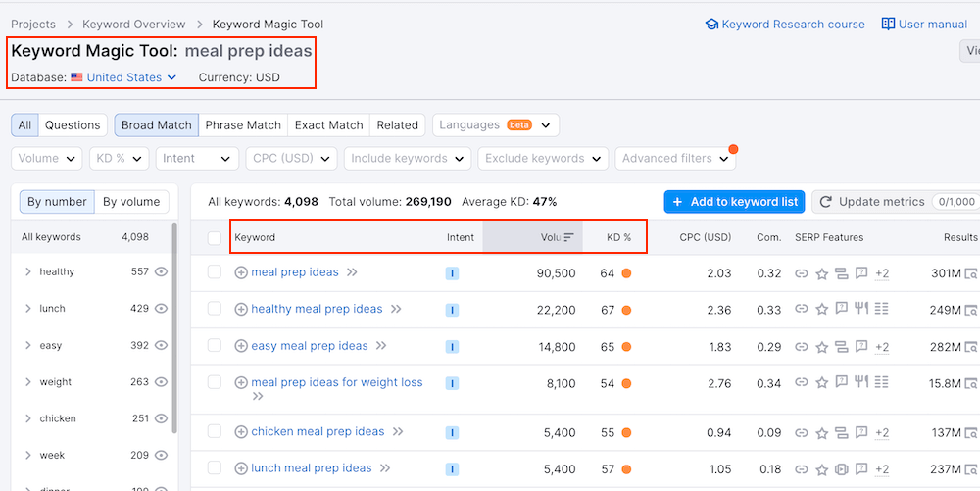This screenshot has height=491, width=980.
Task: Click the plus icon beside 'chicken meal prep ideas'
Action: pyautogui.click(x=241, y=432)
